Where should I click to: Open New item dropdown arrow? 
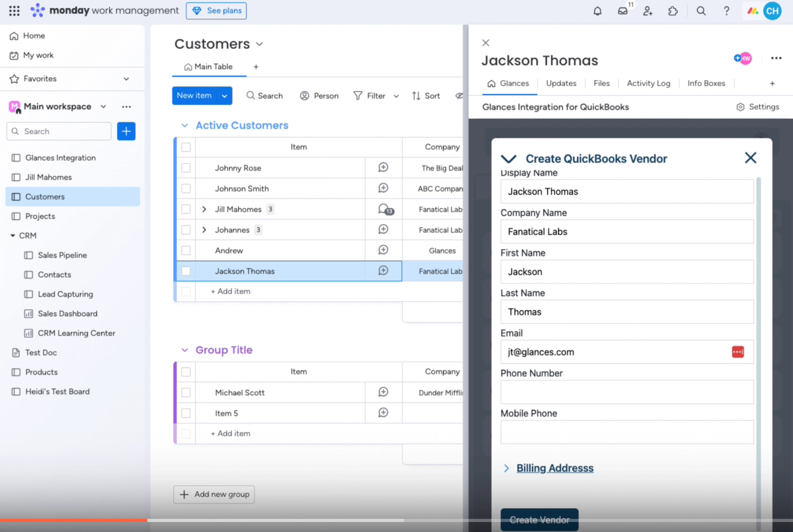click(x=225, y=96)
